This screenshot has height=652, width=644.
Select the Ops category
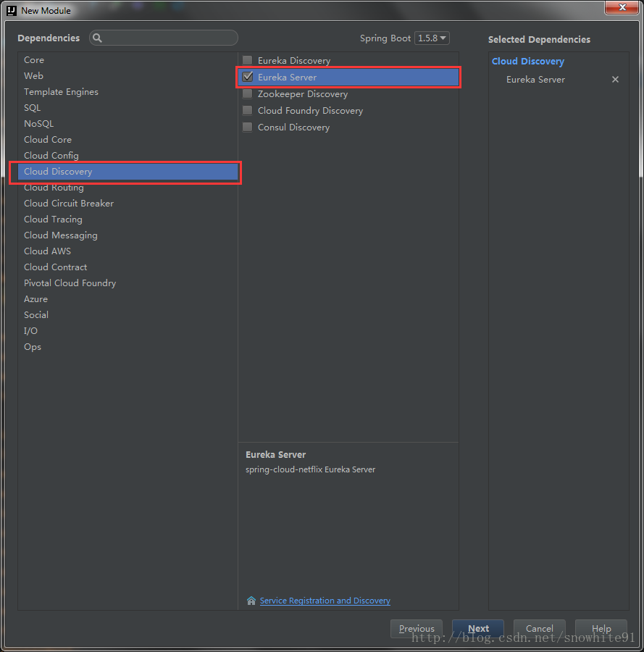tap(127, 346)
